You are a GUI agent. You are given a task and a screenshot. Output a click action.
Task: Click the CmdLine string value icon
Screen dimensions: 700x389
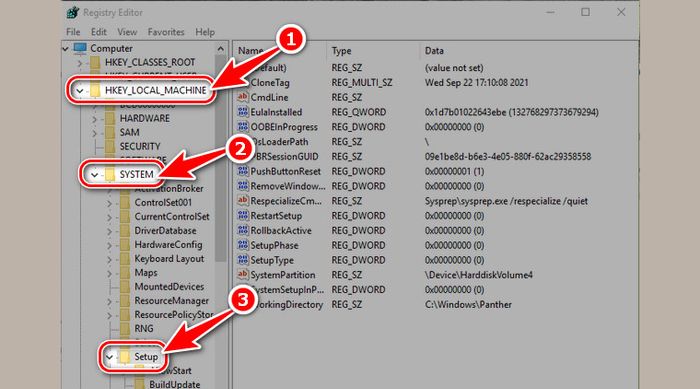point(242,97)
